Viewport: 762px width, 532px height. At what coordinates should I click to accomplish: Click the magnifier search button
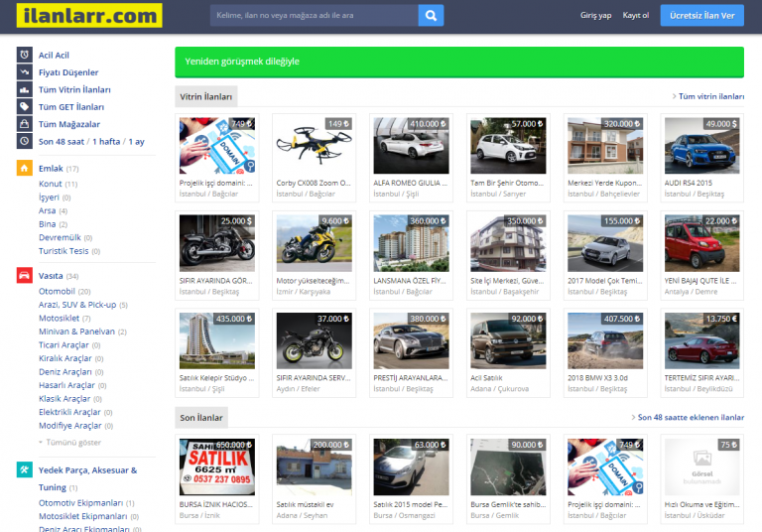pos(431,16)
